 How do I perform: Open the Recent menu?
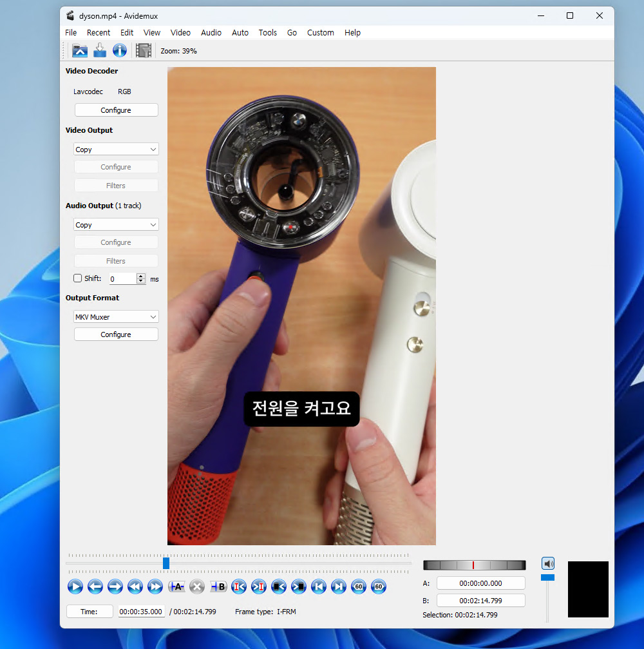(99, 32)
